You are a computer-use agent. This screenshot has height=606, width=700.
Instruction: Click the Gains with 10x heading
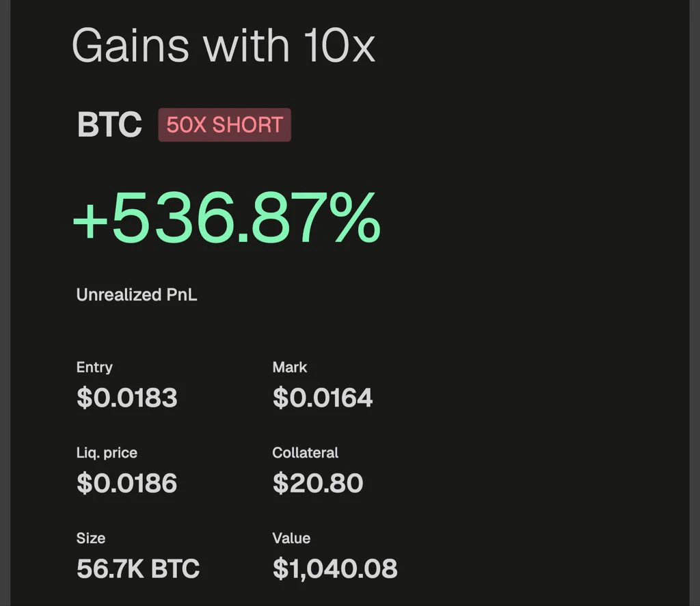pos(224,46)
